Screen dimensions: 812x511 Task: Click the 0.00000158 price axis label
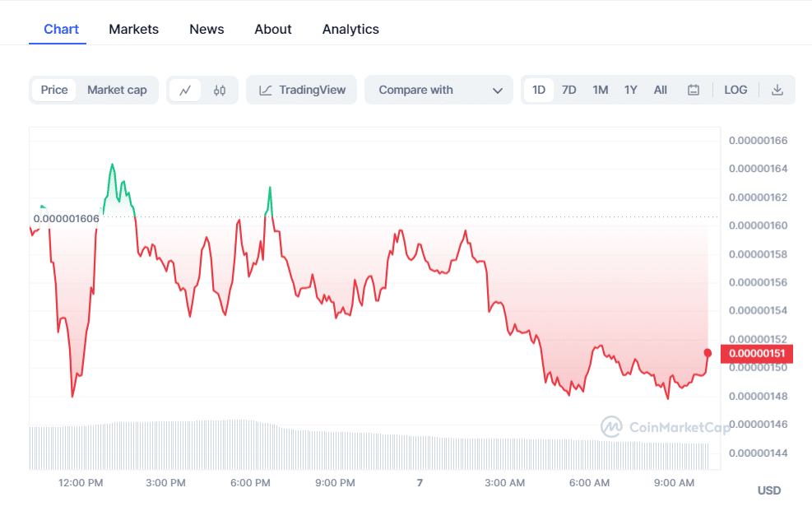pyautogui.click(x=759, y=255)
